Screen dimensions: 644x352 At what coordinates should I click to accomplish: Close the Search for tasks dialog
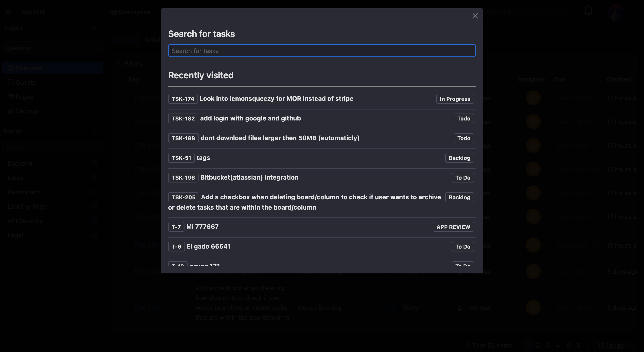(475, 16)
